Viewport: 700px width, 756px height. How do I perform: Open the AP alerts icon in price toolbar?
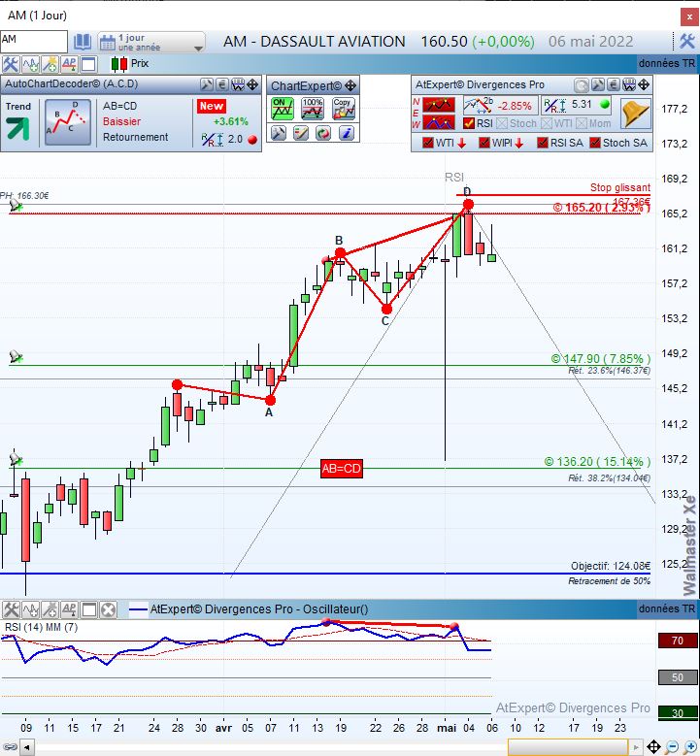[x=69, y=64]
